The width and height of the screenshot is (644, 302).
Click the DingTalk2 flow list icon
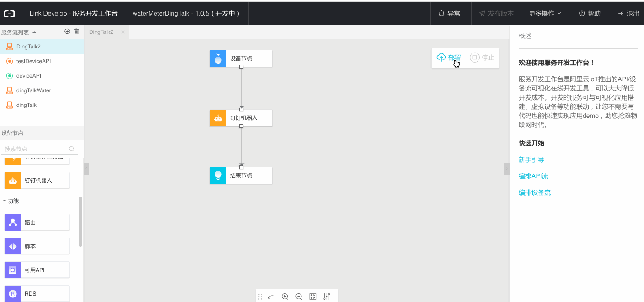click(x=9, y=47)
